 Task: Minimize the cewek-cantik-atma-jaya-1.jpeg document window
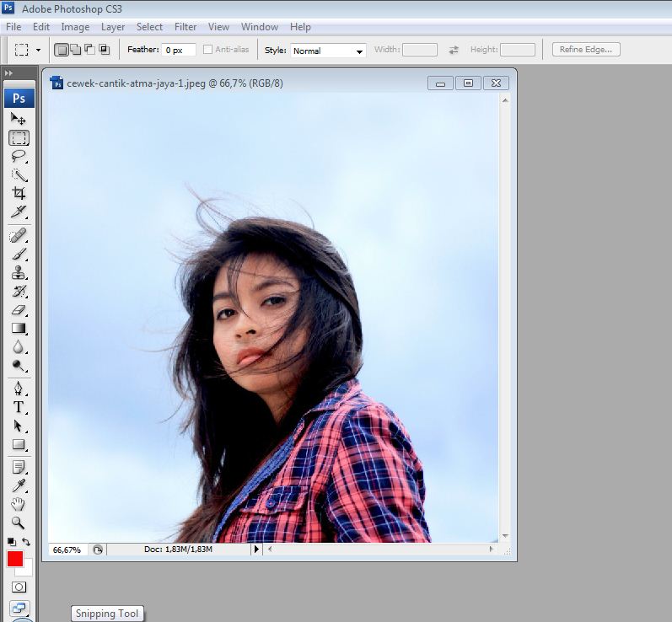(x=441, y=83)
